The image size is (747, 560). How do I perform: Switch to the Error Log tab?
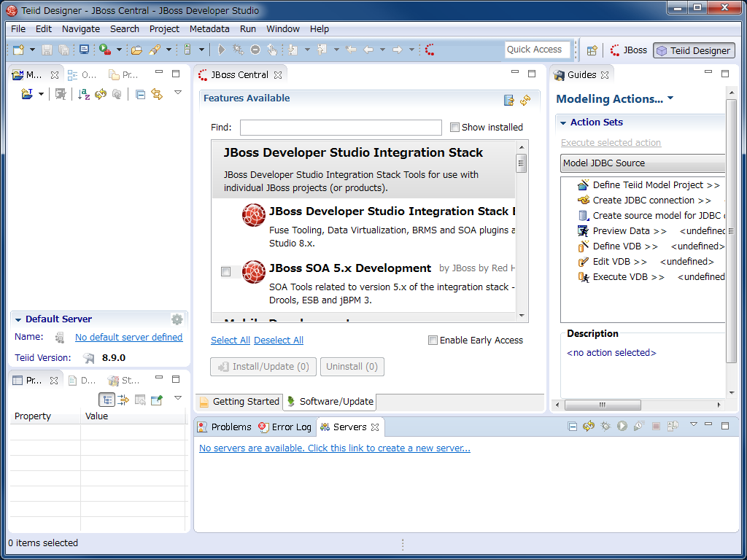click(285, 427)
